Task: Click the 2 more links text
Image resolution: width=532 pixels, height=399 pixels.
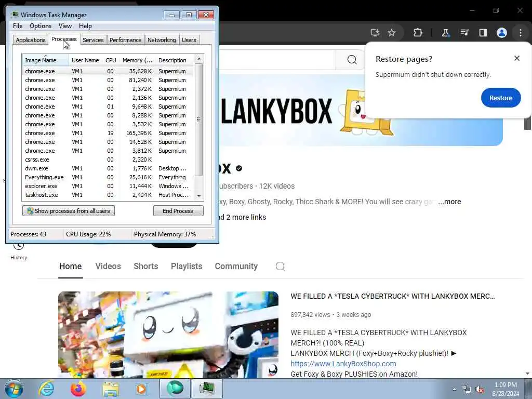Action: tap(246, 217)
